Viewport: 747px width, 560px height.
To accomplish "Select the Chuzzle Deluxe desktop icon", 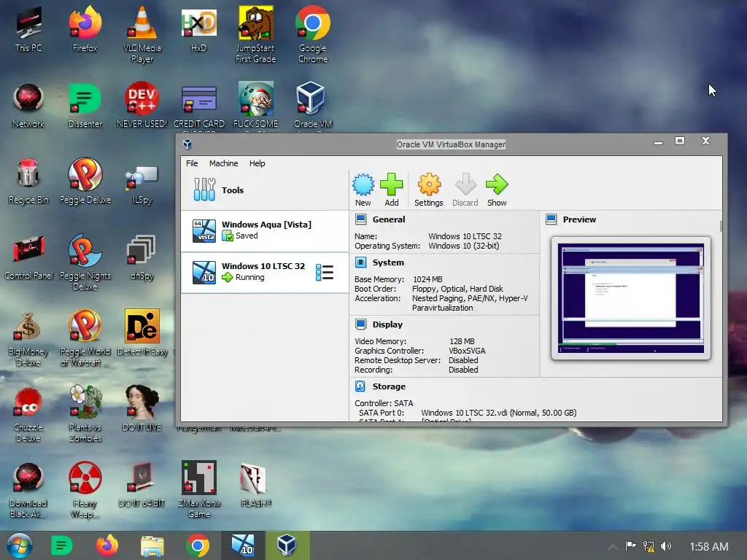I will tap(28, 414).
